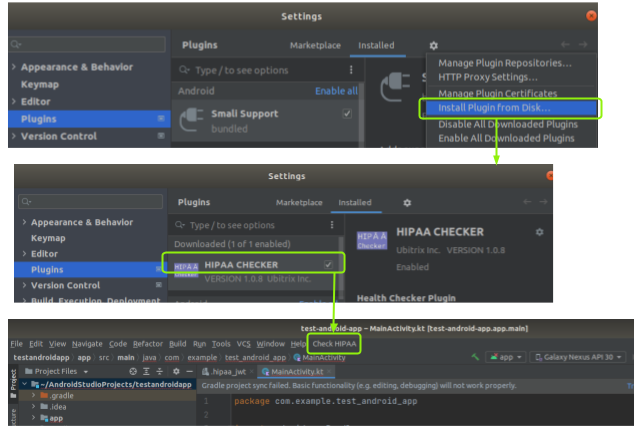The image size is (639, 432).
Task: Click gear icon beside Installed tab, lower Settings window
Action: pos(407,203)
